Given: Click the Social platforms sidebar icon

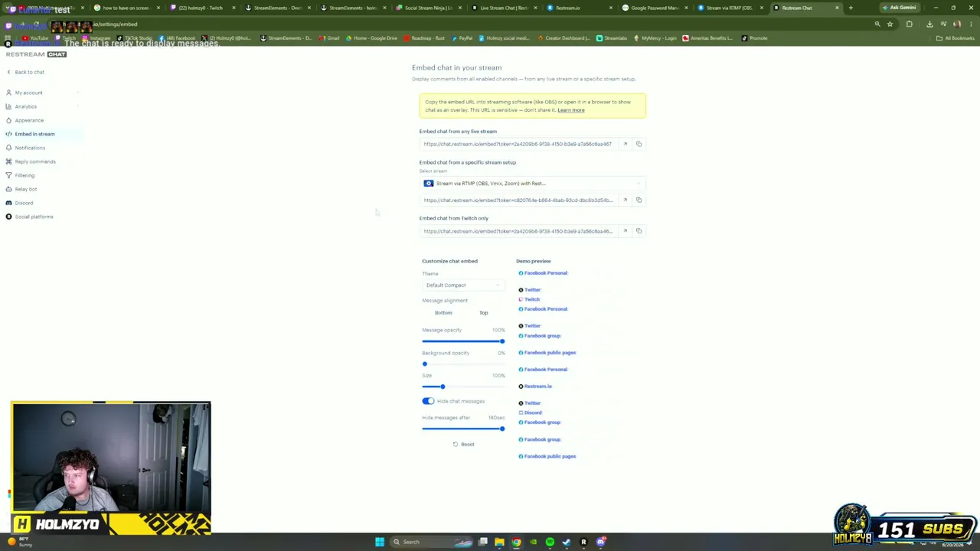Looking at the screenshot, I should click(x=8, y=217).
